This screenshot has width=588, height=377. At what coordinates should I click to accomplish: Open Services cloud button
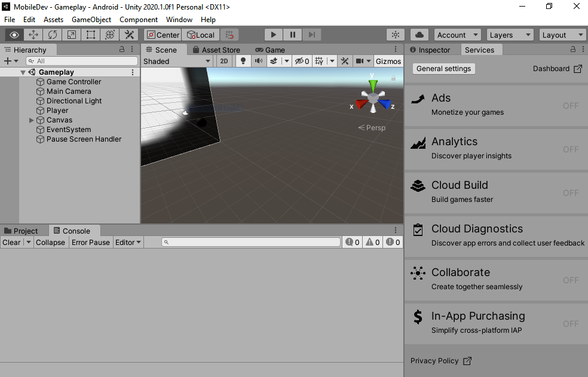pos(419,35)
